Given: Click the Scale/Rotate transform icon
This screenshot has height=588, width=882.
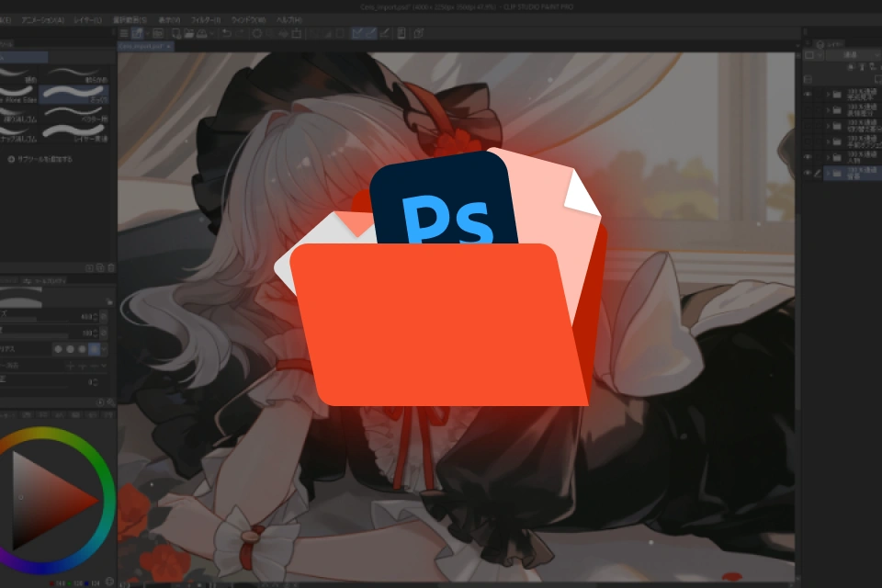Looking at the screenshot, I should (x=297, y=33).
